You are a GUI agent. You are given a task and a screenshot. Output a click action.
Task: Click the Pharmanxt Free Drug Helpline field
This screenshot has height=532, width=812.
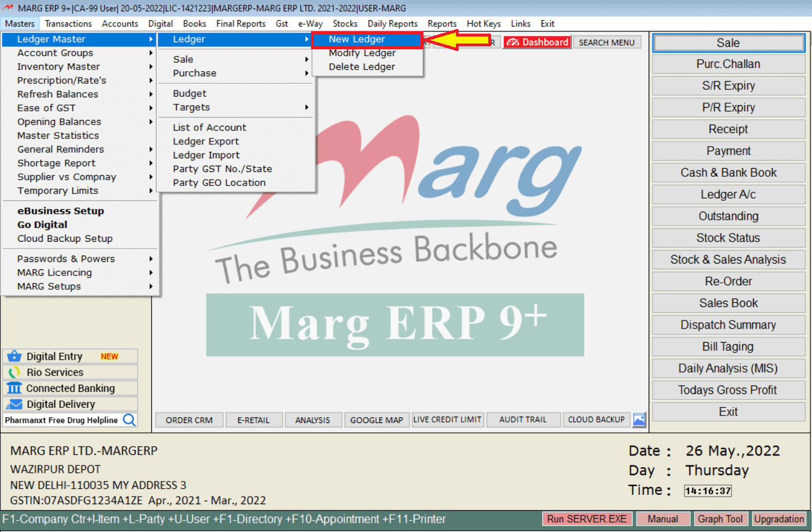[62, 420]
